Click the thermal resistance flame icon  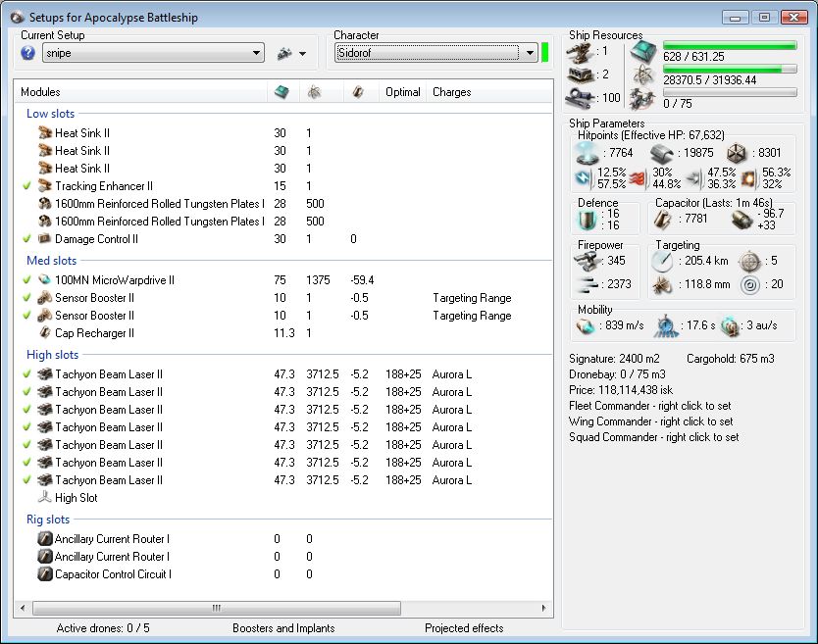click(639, 178)
